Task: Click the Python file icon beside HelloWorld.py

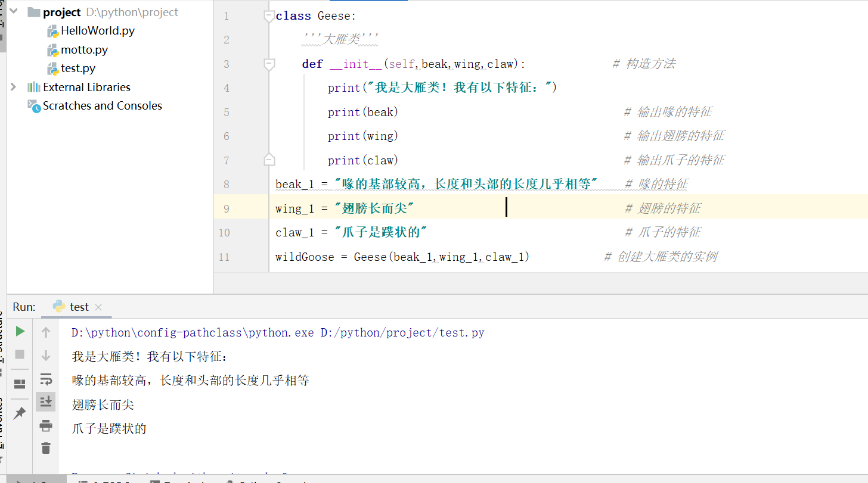Action: pos(53,31)
